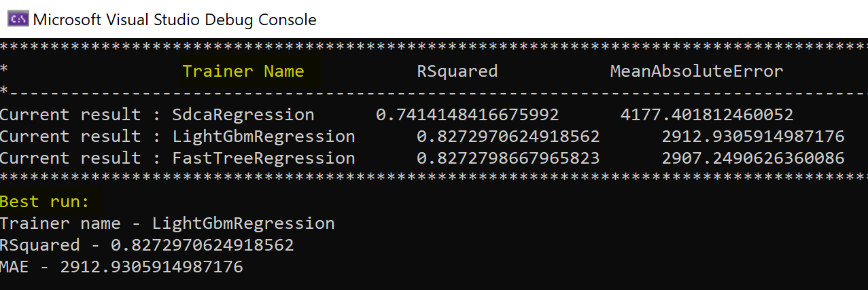Click the highlighted Trainer Name header
The height and width of the screenshot is (290, 868).
coord(243,71)
